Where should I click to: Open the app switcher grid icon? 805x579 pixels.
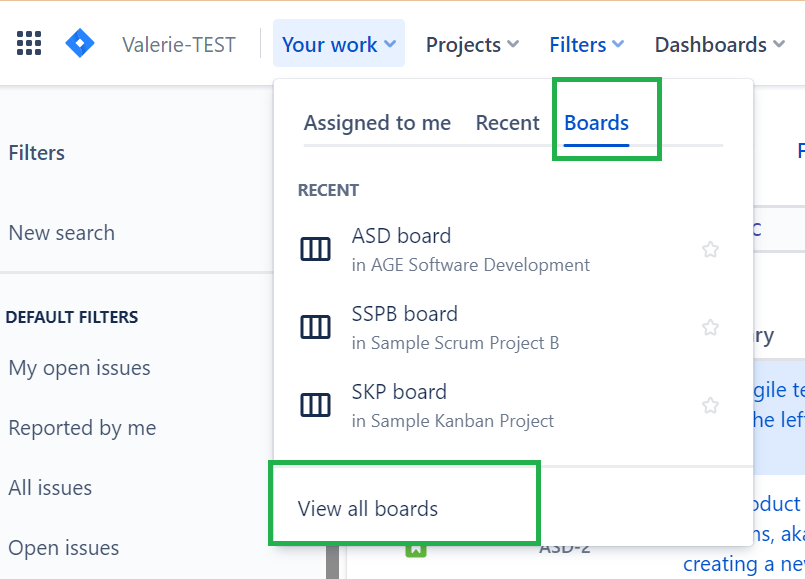pos(29,44)
